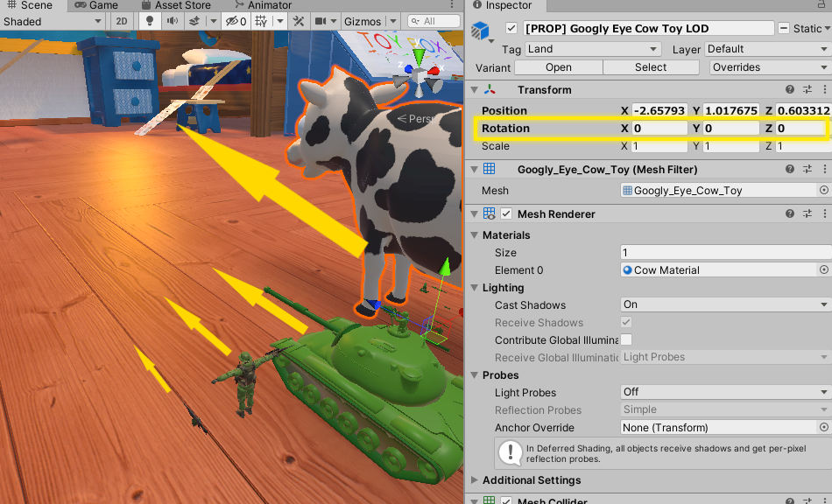Image resolution: width=832 pixels, height=504 pixels.
Task: Open Transform preset settings icon
Action: click(807, 89)
